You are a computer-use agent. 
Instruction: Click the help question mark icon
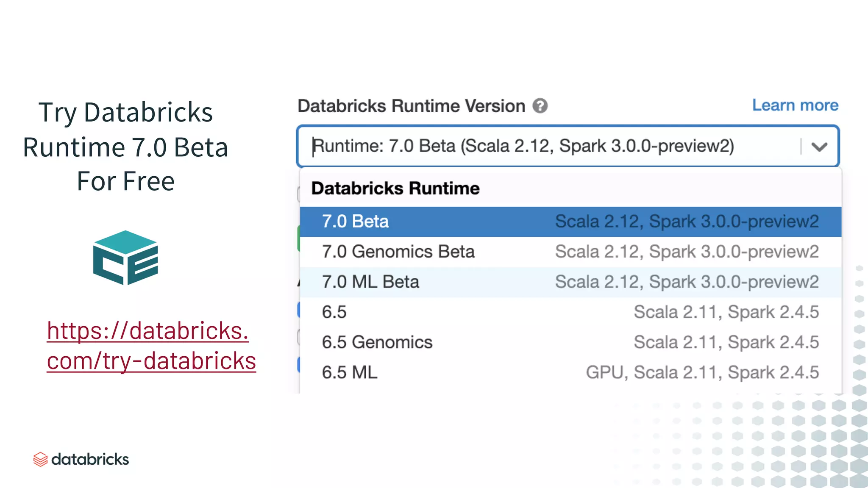coord(540,106)
